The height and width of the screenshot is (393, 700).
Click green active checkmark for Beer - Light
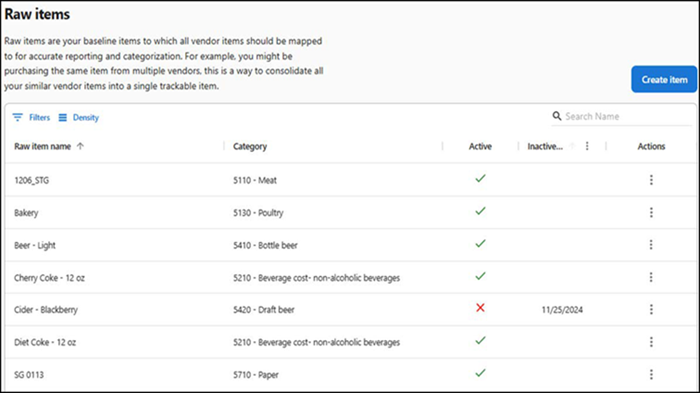click(480, 243)
